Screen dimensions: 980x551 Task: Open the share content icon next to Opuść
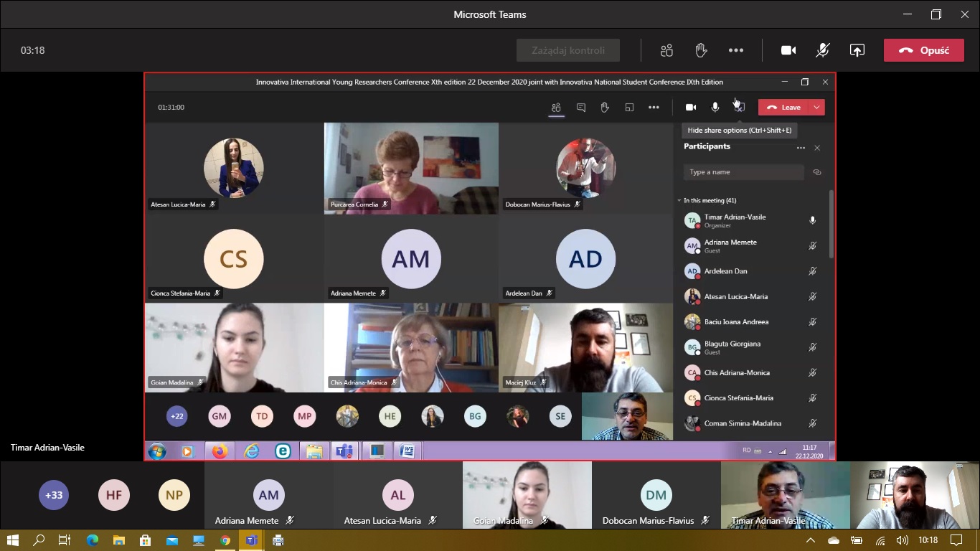click(857, 50)
